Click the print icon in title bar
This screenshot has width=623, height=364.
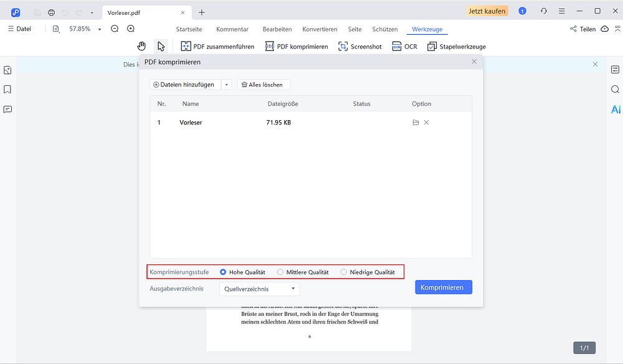pos(51,12)
